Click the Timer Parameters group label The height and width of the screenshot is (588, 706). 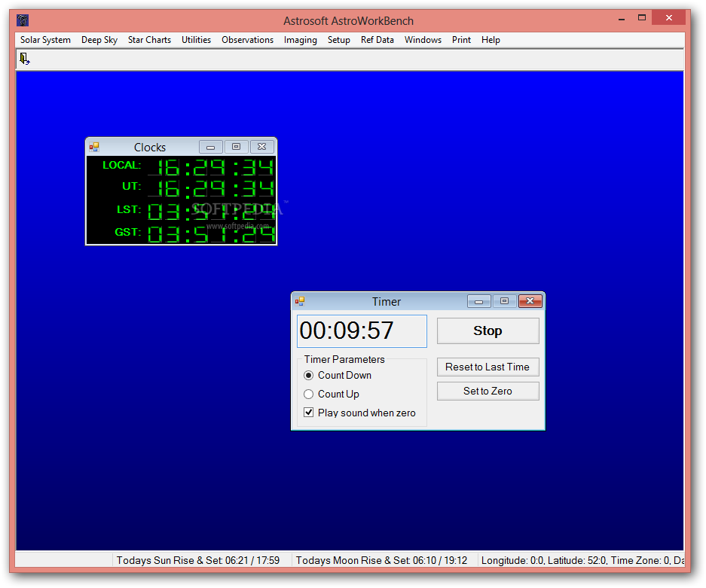[344, 359]
